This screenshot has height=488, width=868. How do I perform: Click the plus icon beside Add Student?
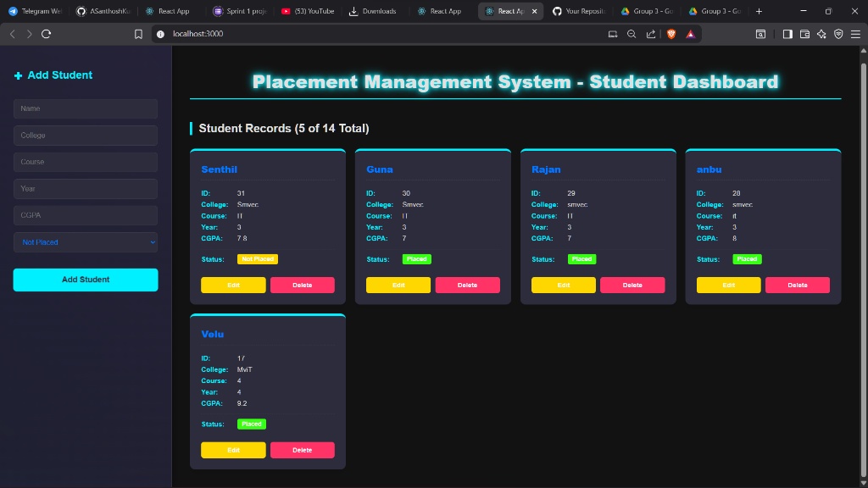click(18, 75)
